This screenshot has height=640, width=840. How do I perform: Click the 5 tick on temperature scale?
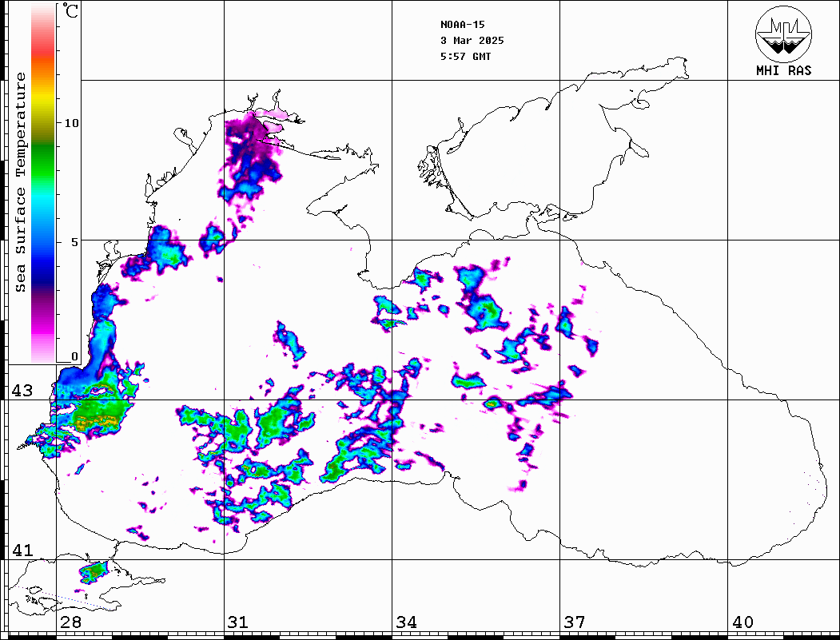74,242
